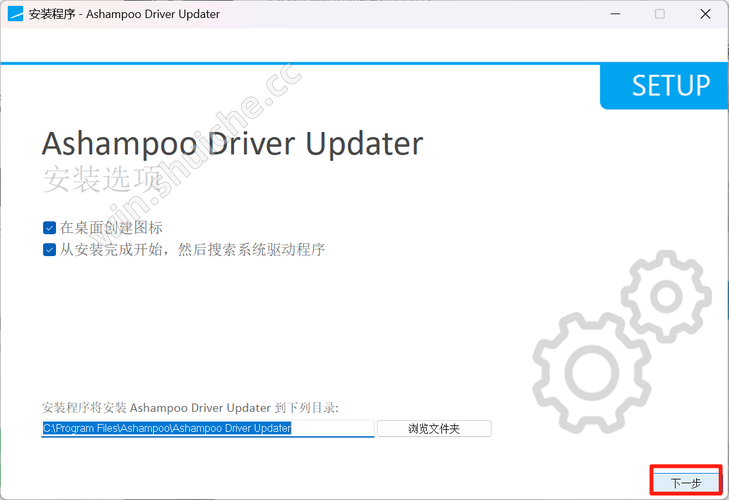Proceed with the 下一步 button

pyautogui.click(x=686, y=483)
